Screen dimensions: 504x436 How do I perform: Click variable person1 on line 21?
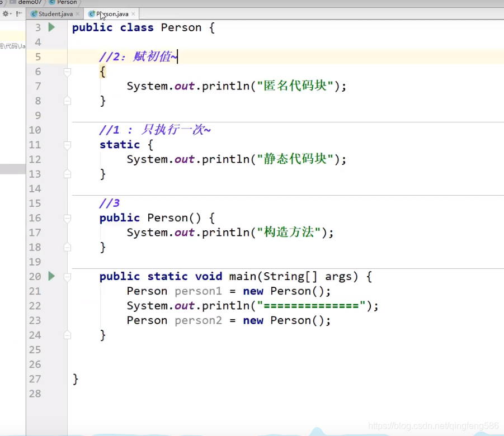198,291
